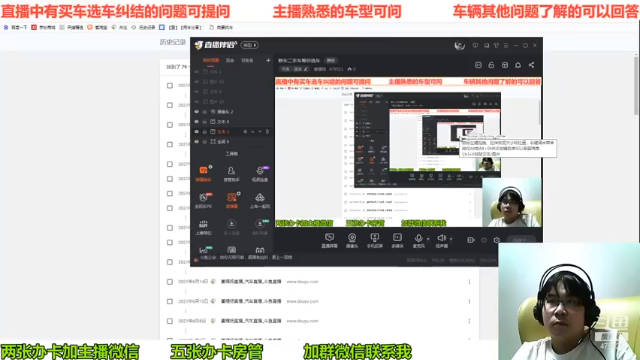640x360 pixels.
Task: Expand the microphone options dropdown arrow
Action: 428,239
